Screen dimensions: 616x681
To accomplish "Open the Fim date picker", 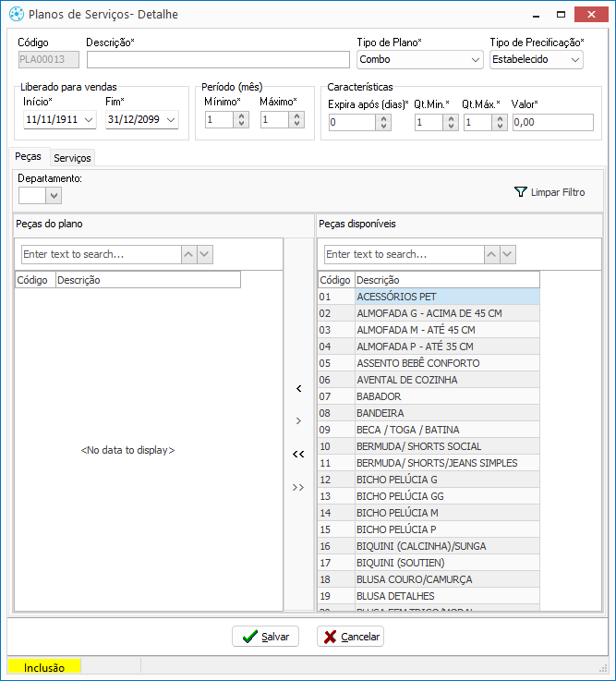I will point(171,119).
